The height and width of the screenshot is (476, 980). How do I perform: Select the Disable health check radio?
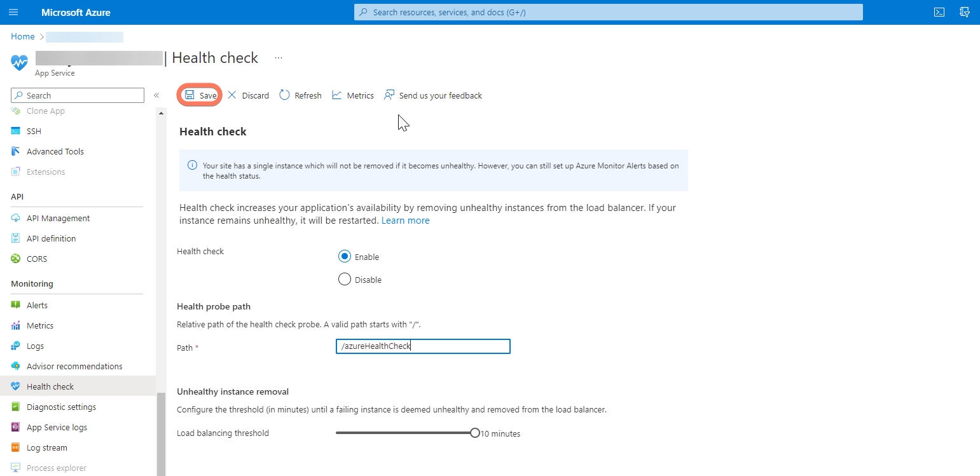(x=345, y=279)
